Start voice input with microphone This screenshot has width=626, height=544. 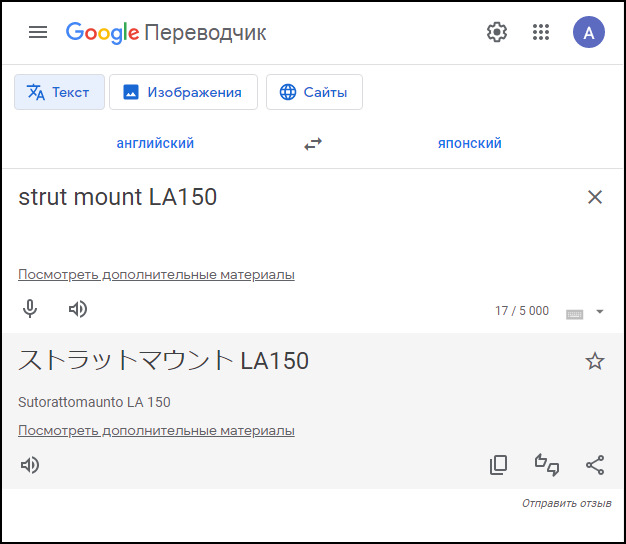[x=30, y=309]
